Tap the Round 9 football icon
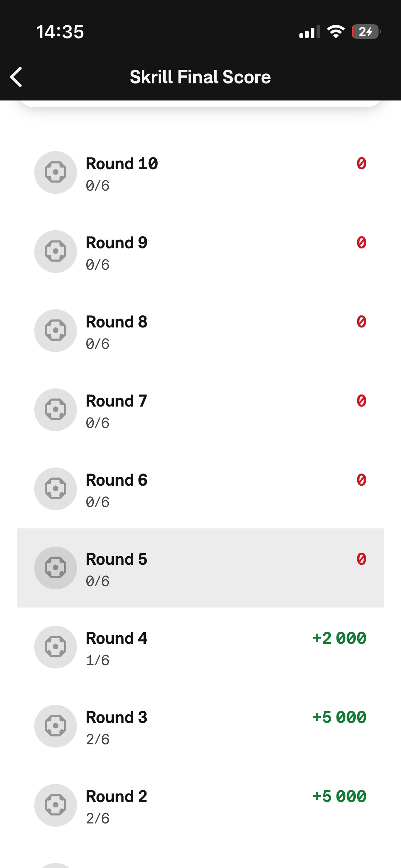The width and height of the screenshot is (401, 868). [x=56, y=252]
